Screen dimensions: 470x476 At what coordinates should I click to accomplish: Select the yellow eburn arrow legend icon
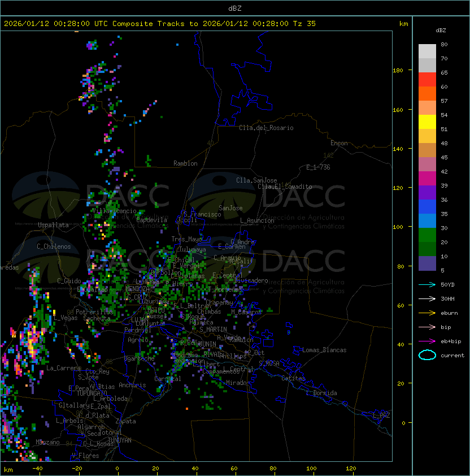coord(427,313)
